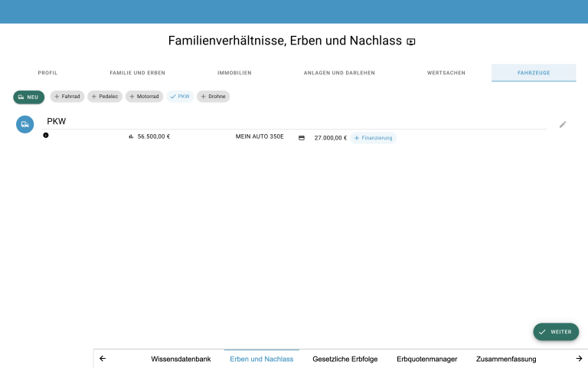
Task: Click the MEIN AUTO 350E label
Action: tap(260, 136)
